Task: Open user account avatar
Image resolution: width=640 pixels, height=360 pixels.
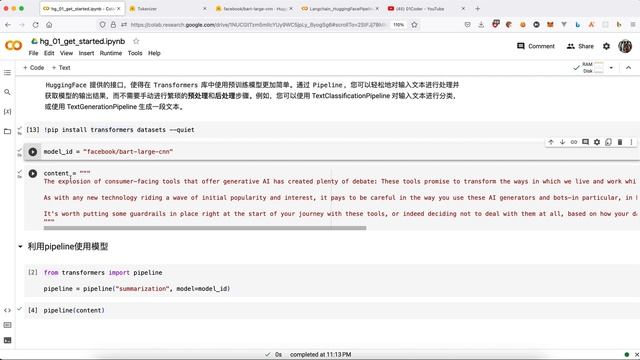Action: coord(625,46)
